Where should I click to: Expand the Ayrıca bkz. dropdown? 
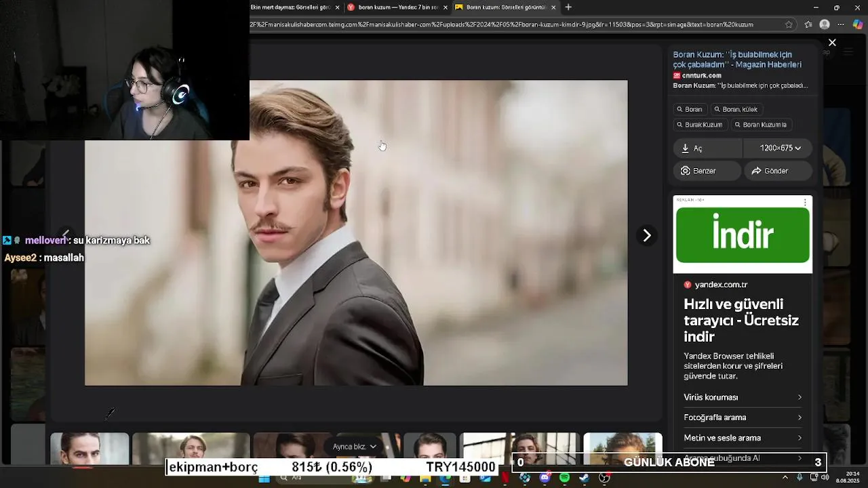[354, 447]
